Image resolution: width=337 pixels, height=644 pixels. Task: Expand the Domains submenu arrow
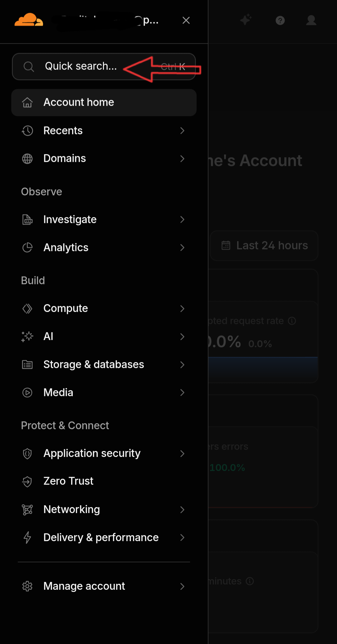point(183,159)
